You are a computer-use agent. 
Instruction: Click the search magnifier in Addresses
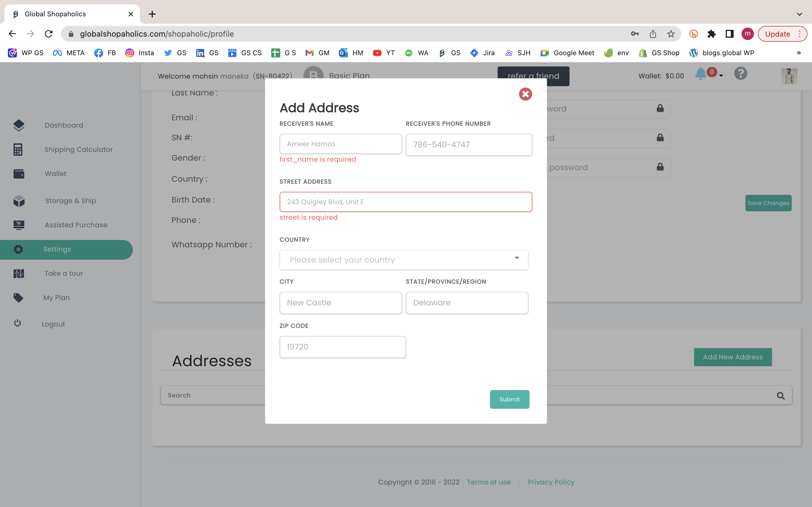coord(780,396)
